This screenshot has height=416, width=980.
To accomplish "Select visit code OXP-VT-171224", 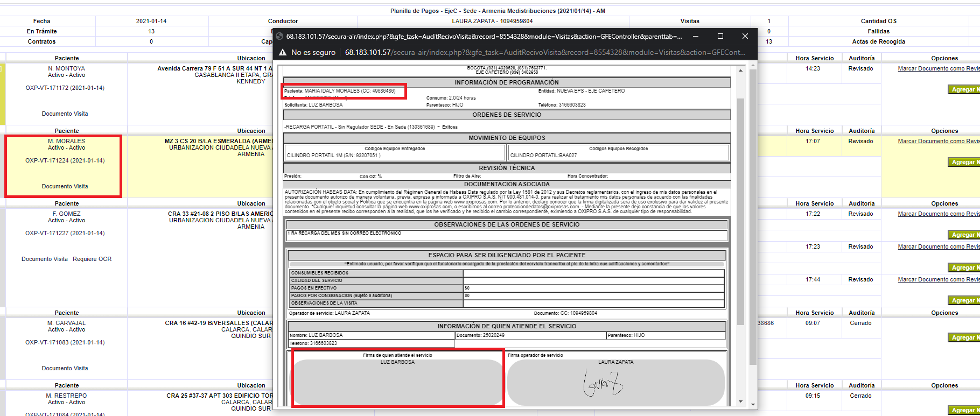I will 65,160.
